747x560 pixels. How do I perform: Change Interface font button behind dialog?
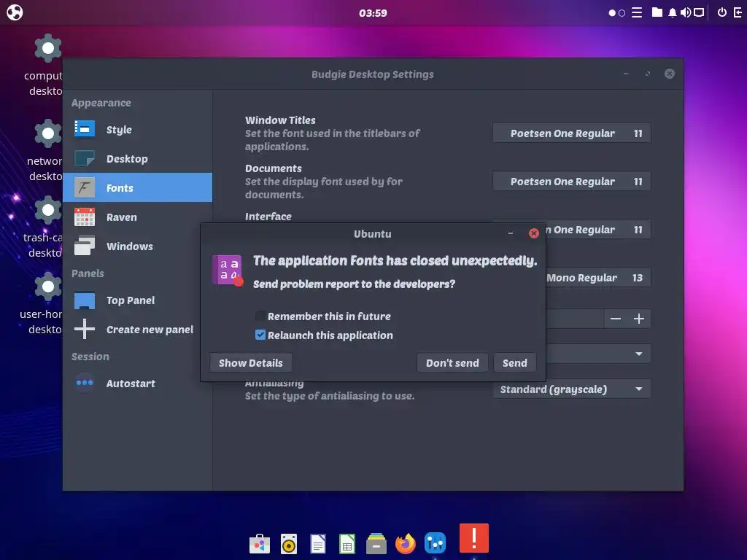[598, 230]
